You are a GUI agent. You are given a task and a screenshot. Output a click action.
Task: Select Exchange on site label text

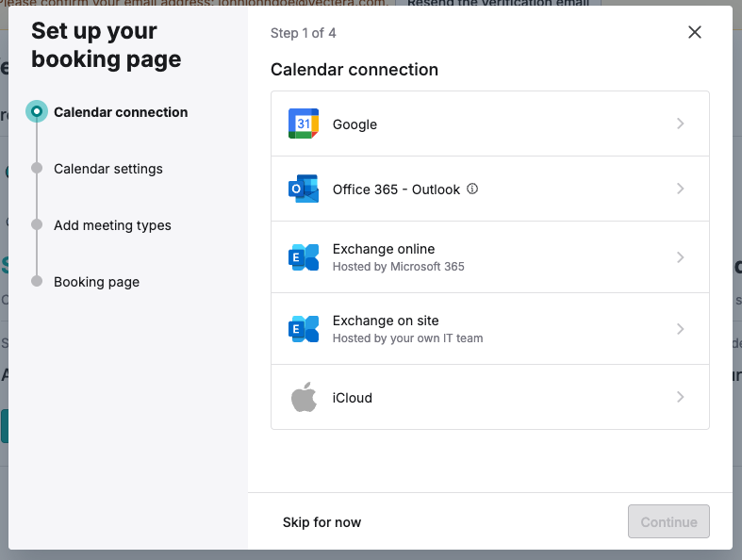pos(386,321)
